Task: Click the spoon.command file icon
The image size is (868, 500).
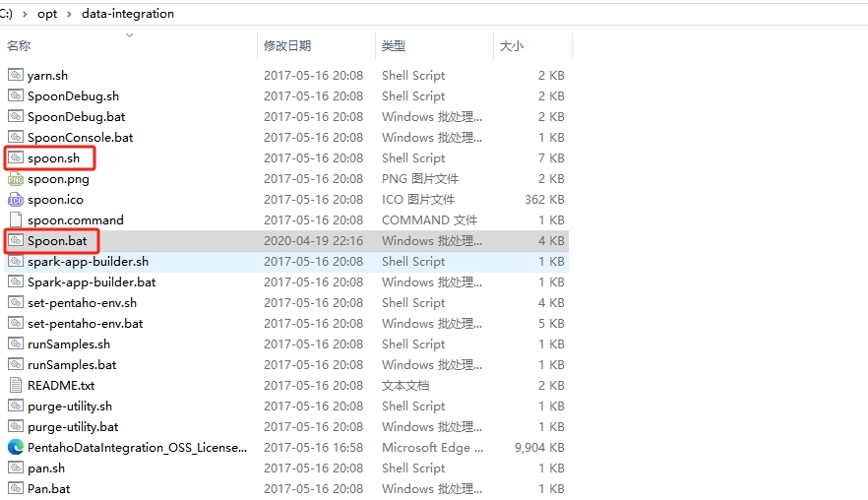Action: pos(15,220)
